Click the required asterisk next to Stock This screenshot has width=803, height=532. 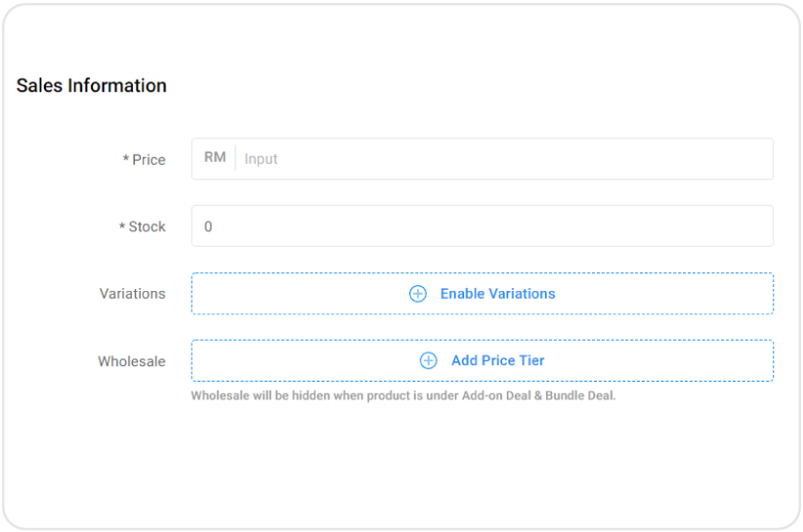pos(122,226)
